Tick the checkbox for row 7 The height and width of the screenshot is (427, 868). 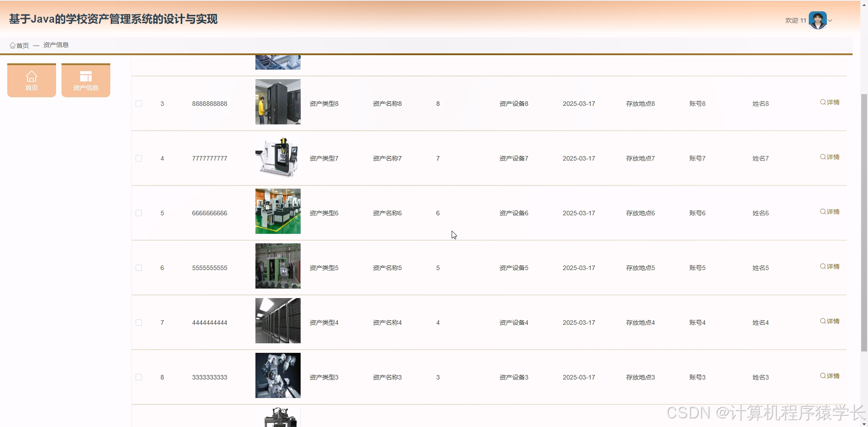tap(139, 323)
